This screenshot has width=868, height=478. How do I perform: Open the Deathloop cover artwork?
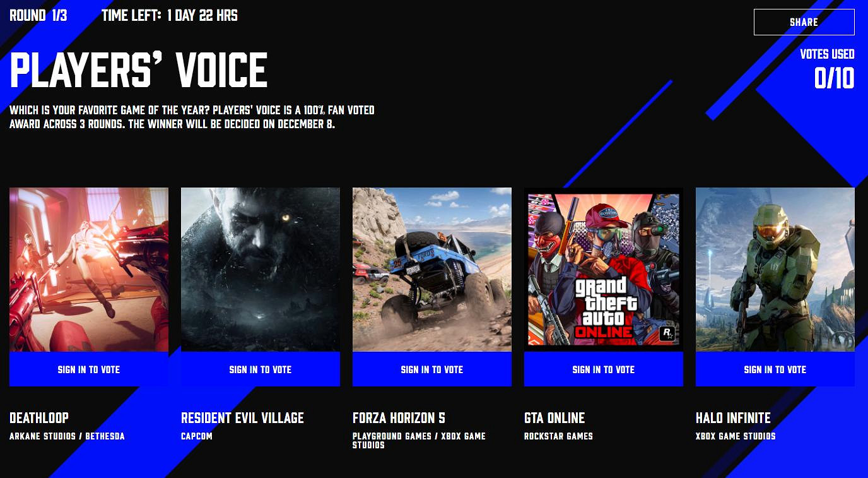[x=89, y=270]
